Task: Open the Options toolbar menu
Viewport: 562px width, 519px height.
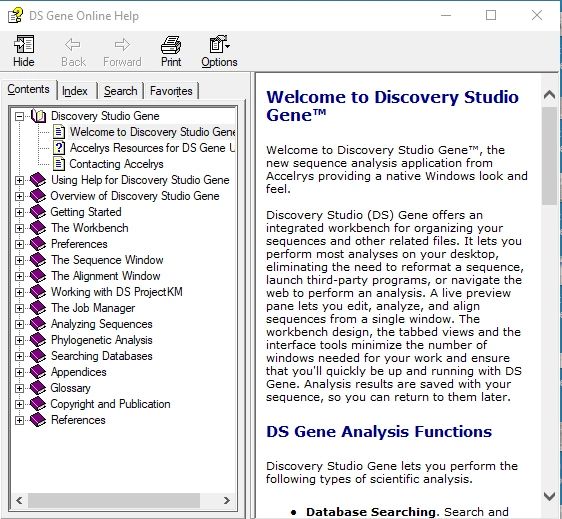Action: (219, 51)
